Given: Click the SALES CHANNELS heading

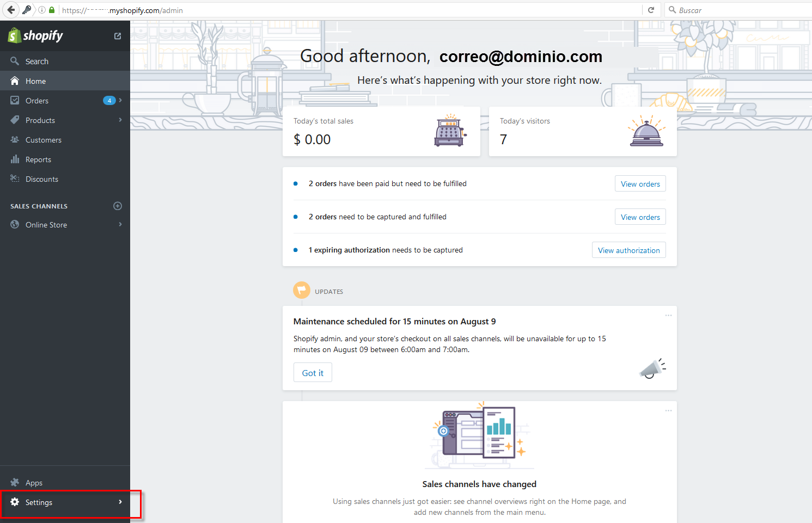Looking at the screenshot, I should pyautogui.click(x=39, y=206).
